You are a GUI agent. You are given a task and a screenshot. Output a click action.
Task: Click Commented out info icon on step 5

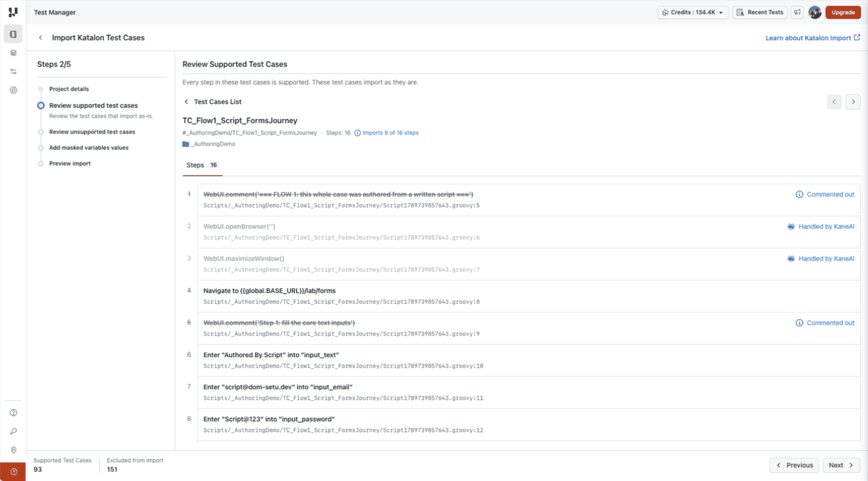pos(799,323)
